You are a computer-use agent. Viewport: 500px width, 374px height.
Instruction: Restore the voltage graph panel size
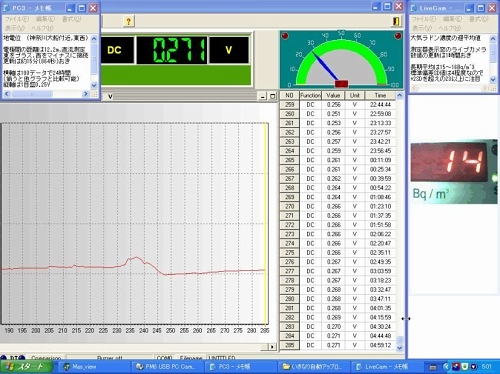coord(272,96)
